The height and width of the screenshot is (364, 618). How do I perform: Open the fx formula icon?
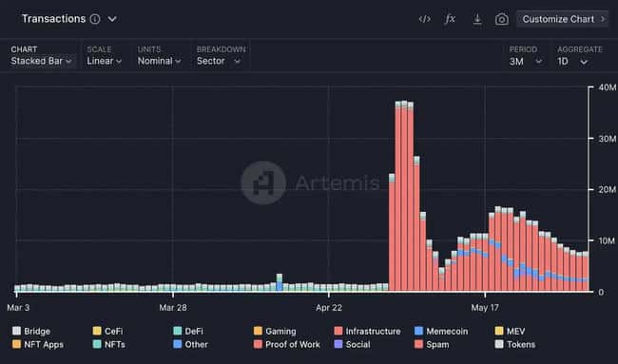coord(450,19)
